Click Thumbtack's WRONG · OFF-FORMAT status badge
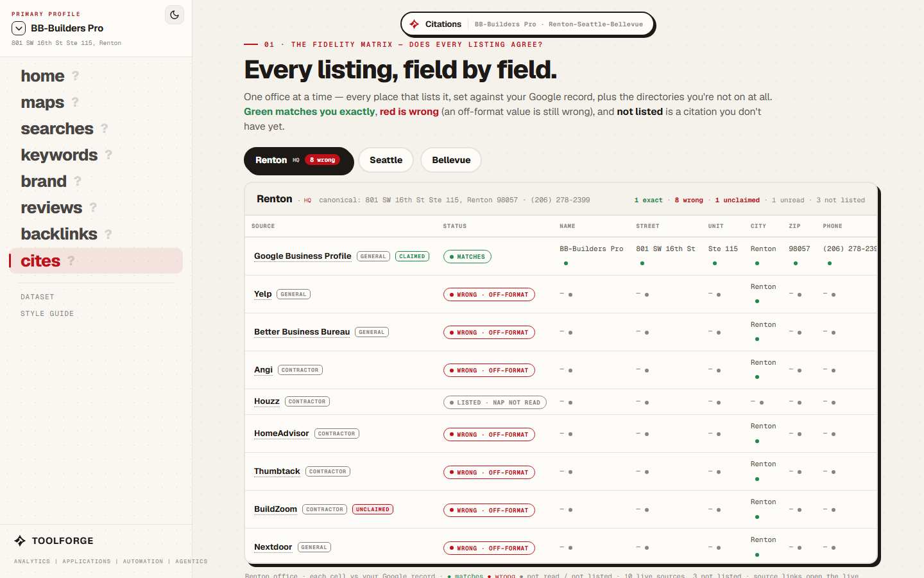 point(489,473)
